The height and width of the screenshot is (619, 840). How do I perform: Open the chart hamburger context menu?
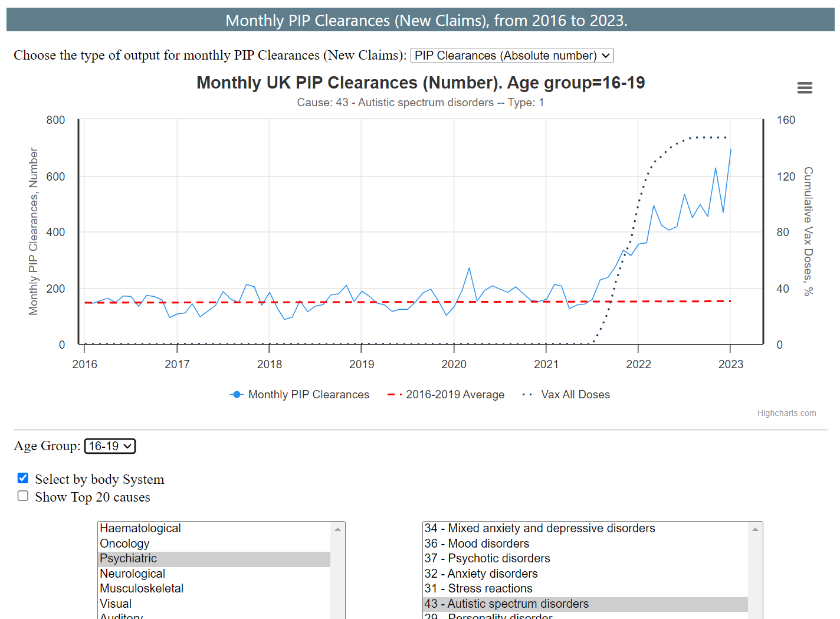[805, 88]
